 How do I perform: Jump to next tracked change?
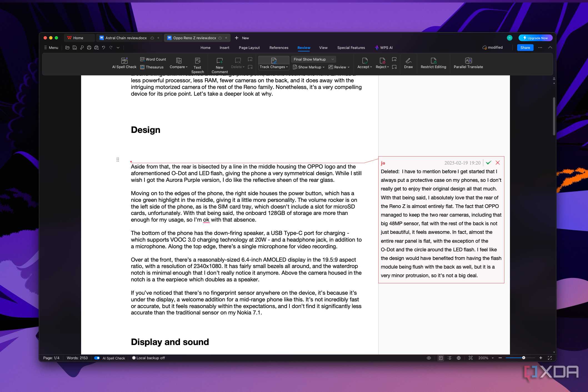coord(394,67)
